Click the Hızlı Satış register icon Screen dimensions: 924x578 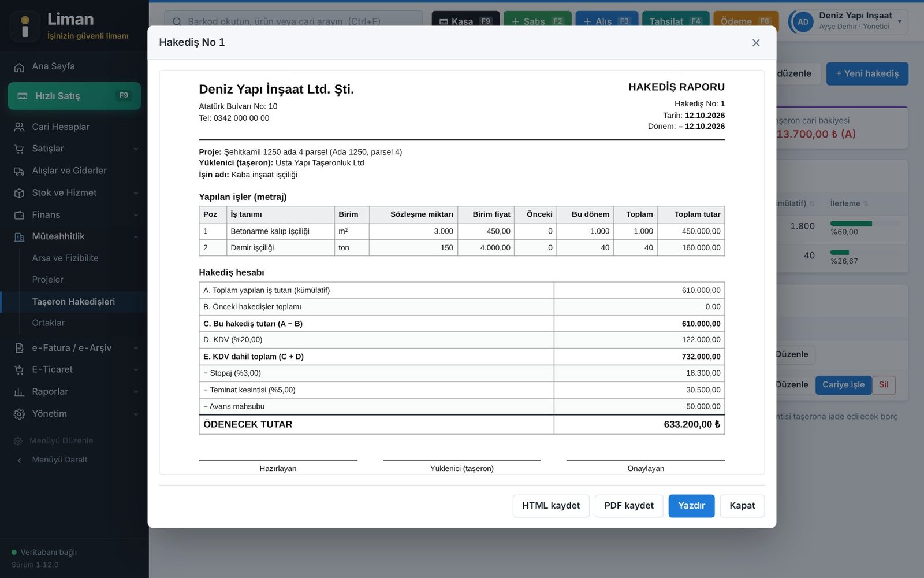[23, 96]
